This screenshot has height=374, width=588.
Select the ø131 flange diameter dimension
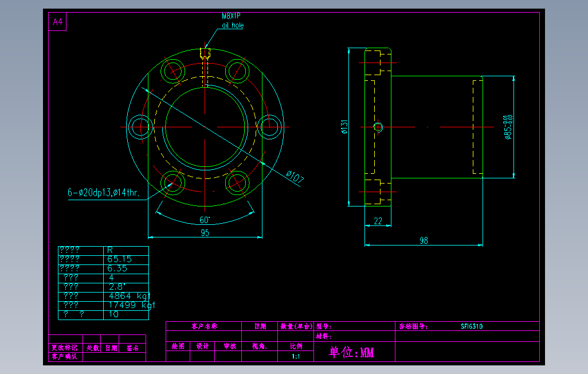[x=344, y=127]
